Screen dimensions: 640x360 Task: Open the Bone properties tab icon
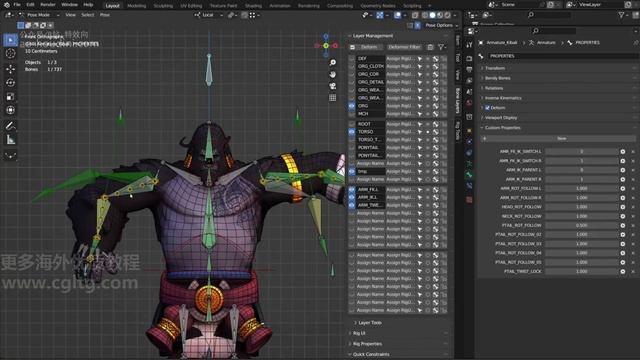469,175
